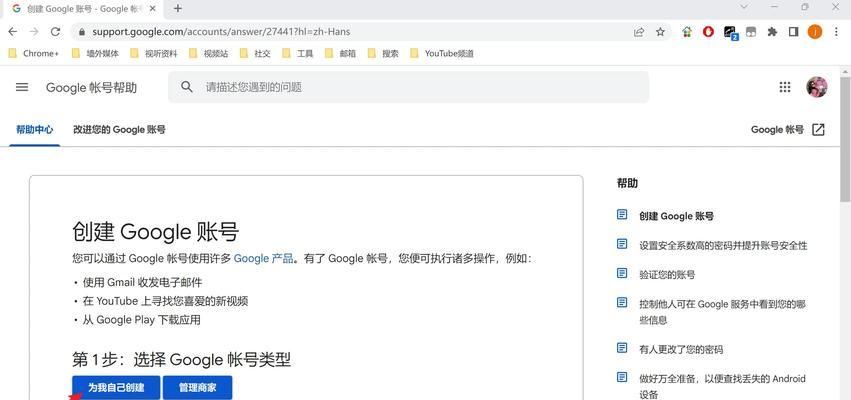The width and height of the screenshot is (851, 400).
Task: Open the 有人更改了您的密码 article
Action: (x=681, y=350)
